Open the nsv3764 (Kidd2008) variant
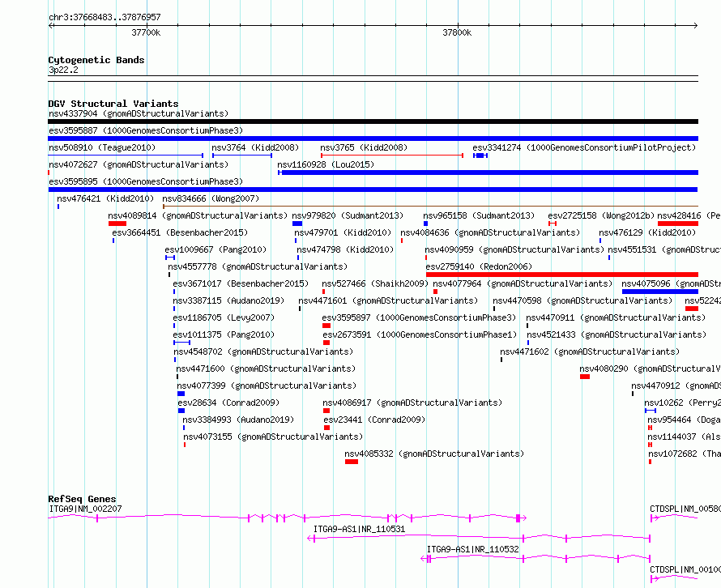This screenshot has height=588, width=721. pos(255,147)
